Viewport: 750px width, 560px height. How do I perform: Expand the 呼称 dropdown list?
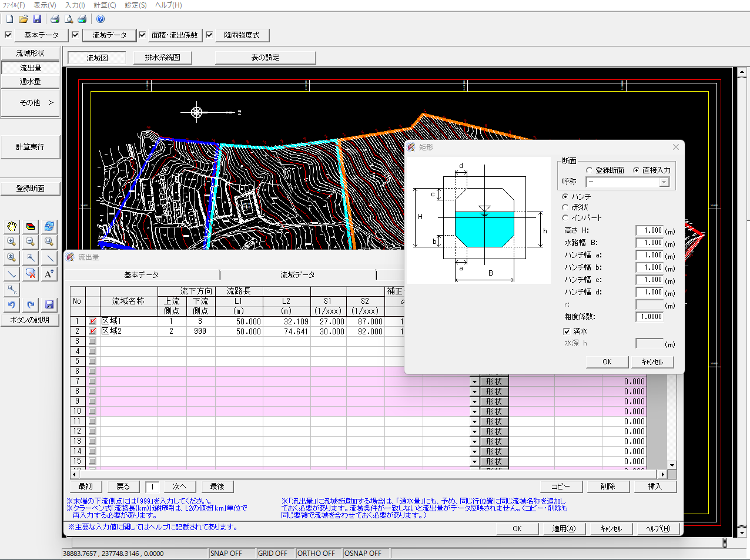click(x=664, y=182)
